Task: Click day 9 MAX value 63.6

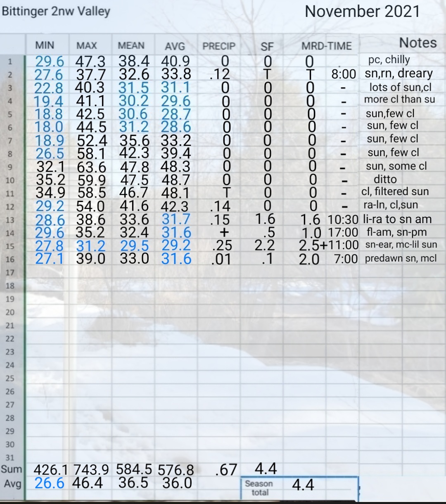Action: point(91,167)
